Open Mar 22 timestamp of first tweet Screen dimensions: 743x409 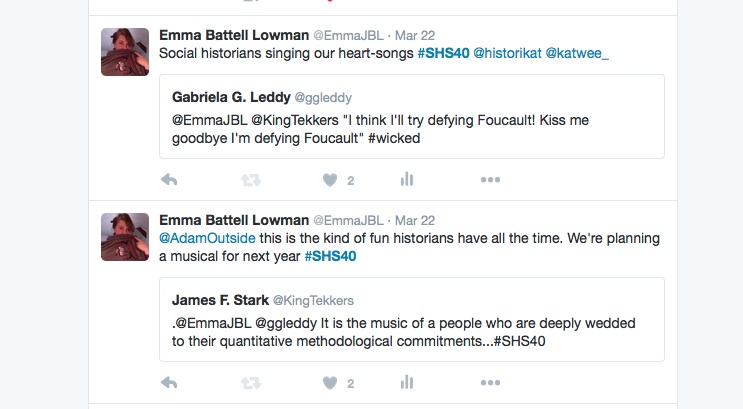click(415, 36)
